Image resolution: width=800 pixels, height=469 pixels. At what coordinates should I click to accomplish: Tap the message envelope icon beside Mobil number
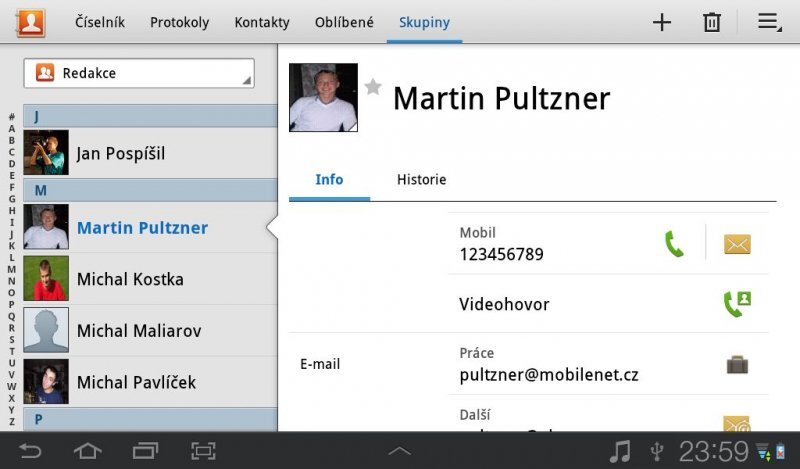click(737, 244)
